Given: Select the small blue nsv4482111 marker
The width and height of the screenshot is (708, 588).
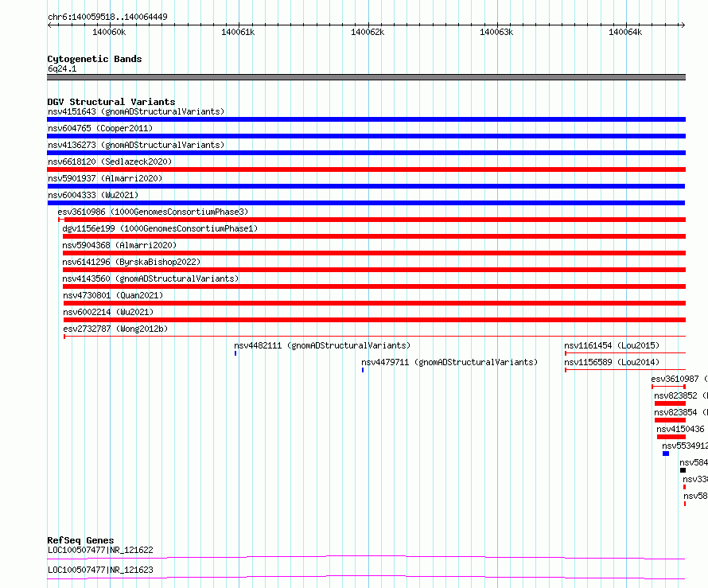Looking at the screenshot, I should 235,353.
